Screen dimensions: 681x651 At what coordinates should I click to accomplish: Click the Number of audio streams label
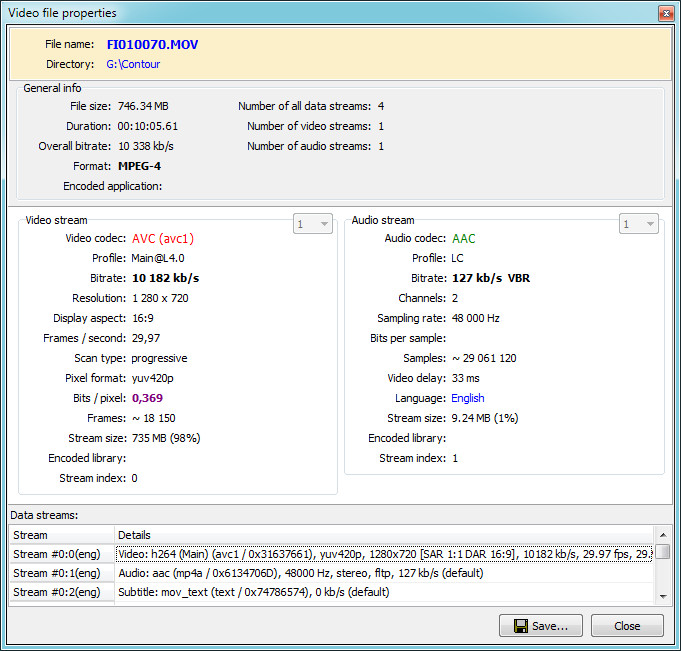[309, 146]
